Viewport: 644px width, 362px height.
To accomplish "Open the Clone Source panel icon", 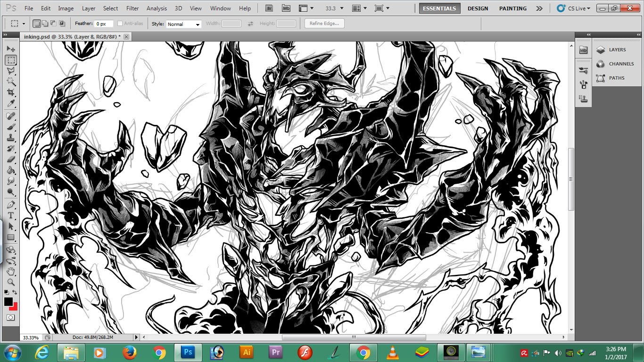I will [x=584, y=99].
